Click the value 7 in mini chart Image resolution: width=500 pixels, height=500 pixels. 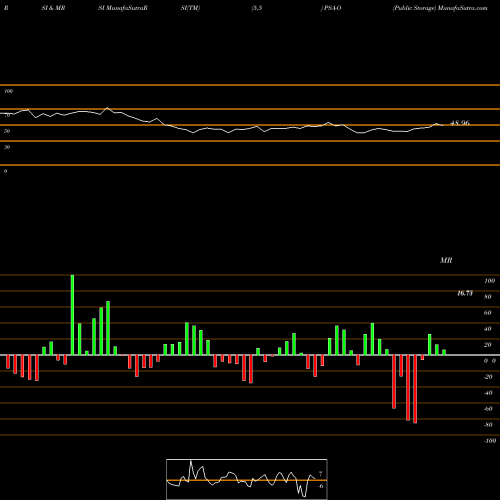[321, 473]
